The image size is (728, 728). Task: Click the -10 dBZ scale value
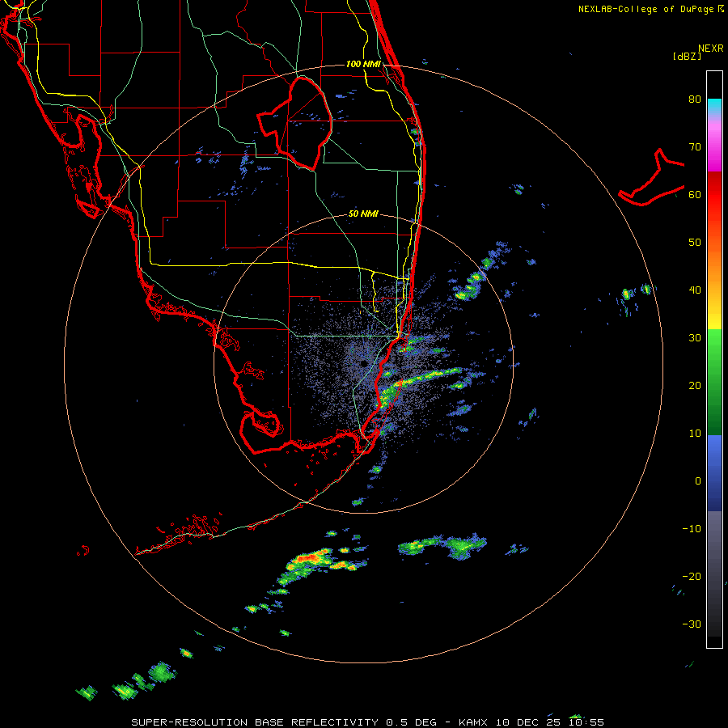point(692,529)
